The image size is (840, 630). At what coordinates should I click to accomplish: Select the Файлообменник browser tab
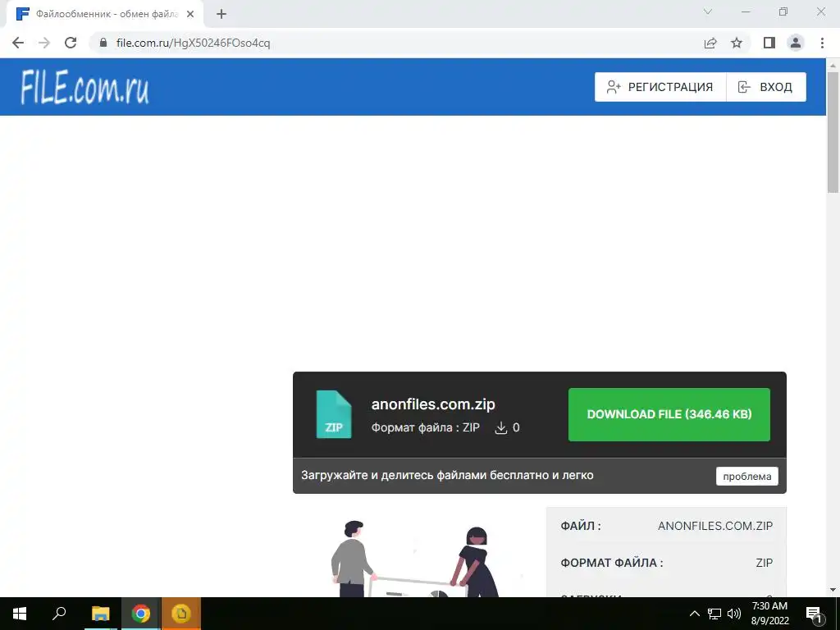point(104,14)
